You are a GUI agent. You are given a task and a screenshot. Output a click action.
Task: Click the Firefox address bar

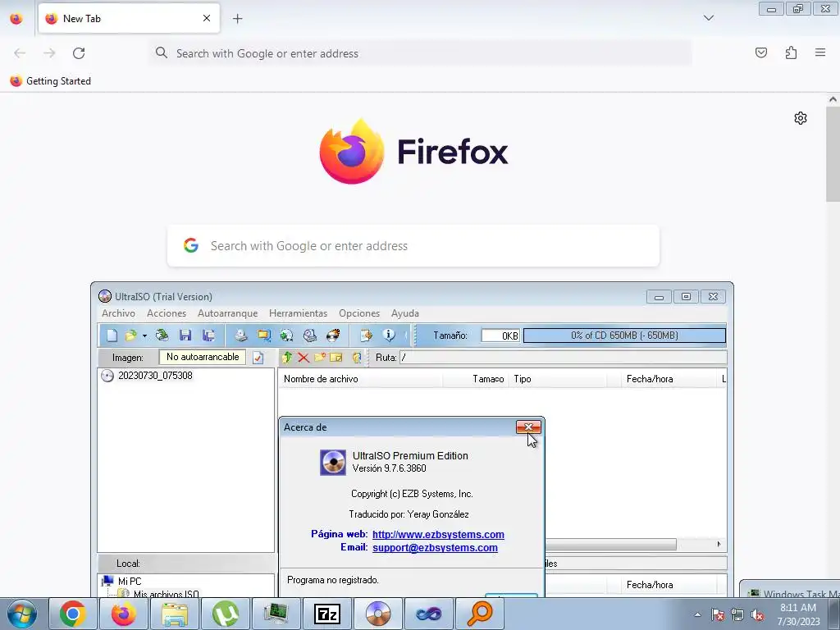point(420,53)
